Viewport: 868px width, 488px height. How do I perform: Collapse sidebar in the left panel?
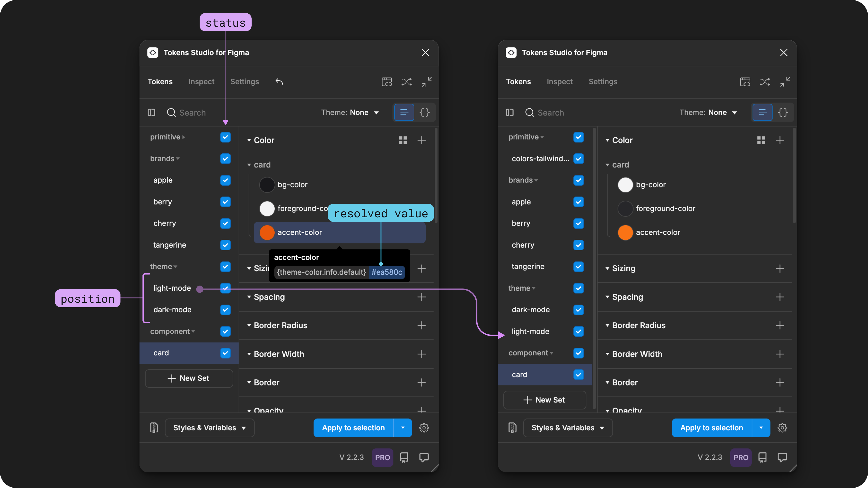coord(151,112)
